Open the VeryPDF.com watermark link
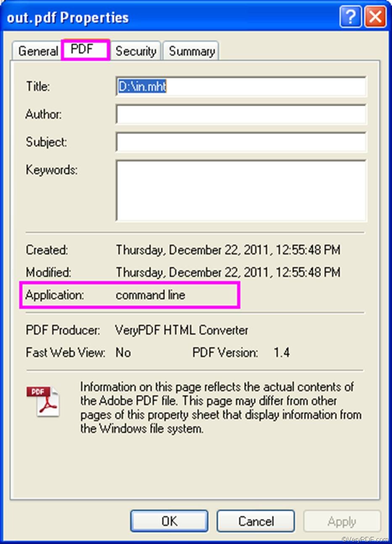 tap(364, 539)
